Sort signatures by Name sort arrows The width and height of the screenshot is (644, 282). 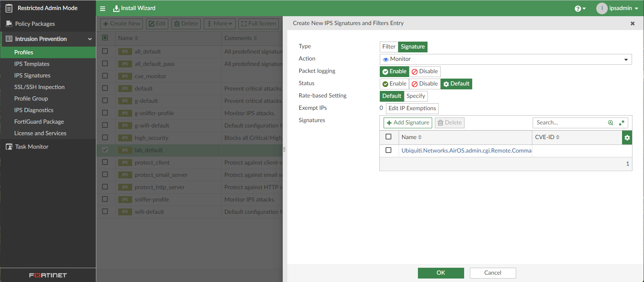(x=420, y=137)
